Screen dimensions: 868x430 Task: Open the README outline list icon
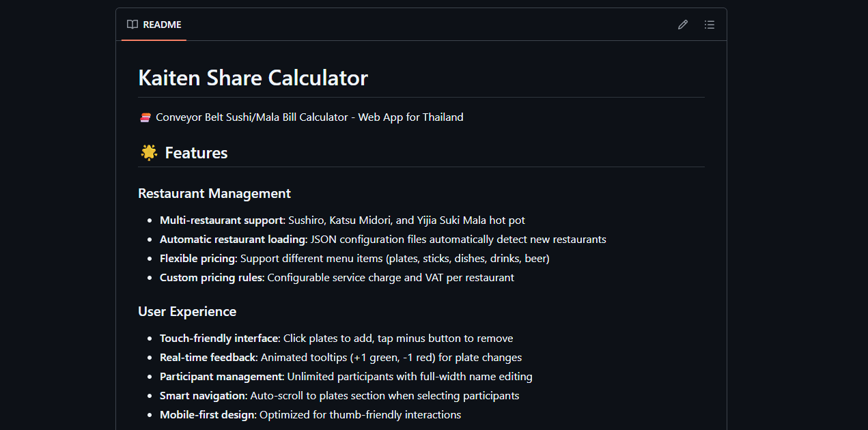tap(710, 25)
